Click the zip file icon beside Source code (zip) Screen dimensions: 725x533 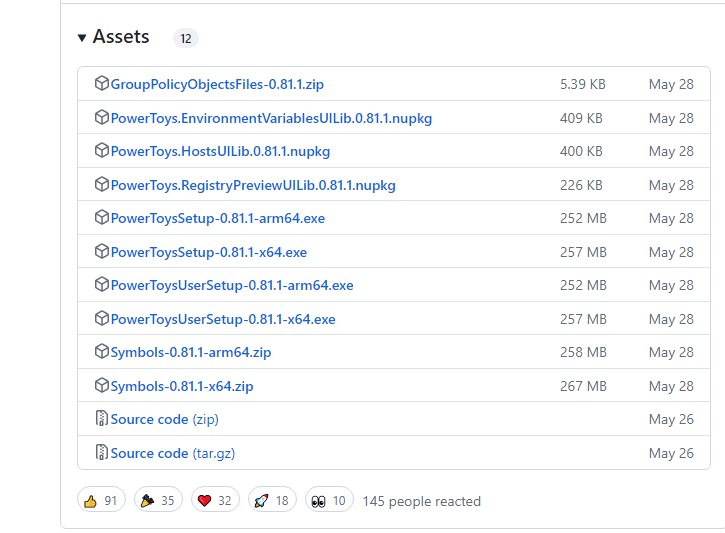tap(102, 418)
